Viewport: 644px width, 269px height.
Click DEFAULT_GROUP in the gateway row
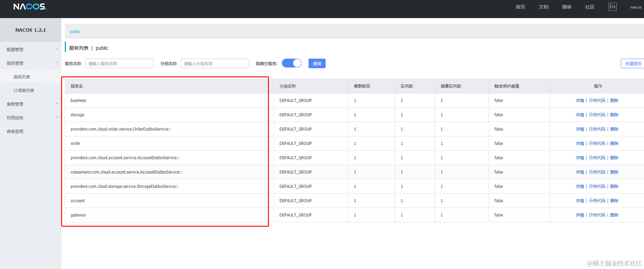point(296,215)
